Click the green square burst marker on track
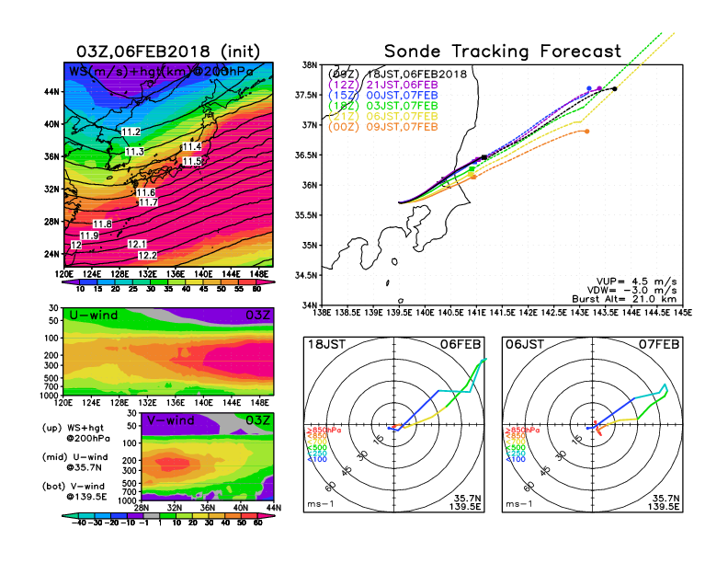 [472, 169]
